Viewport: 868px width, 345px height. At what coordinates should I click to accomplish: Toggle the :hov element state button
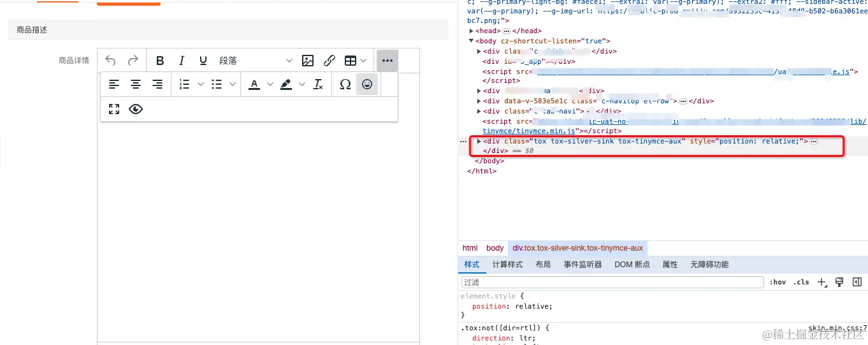(778, 282)
